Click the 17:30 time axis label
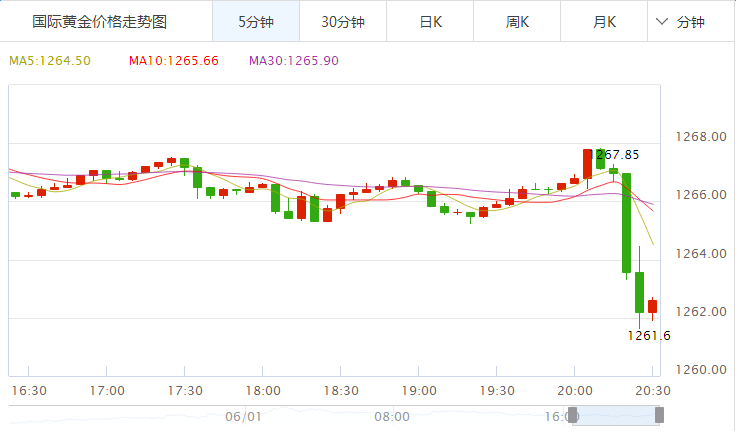The width and height of the screenshot is (736, 431). pyautogui.click(x=185, y=391)
